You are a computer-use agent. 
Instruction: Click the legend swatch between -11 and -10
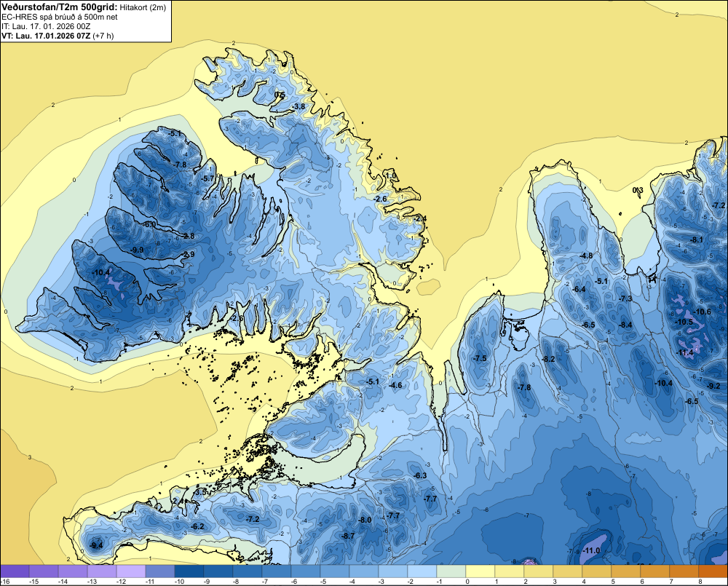(160, 571)
